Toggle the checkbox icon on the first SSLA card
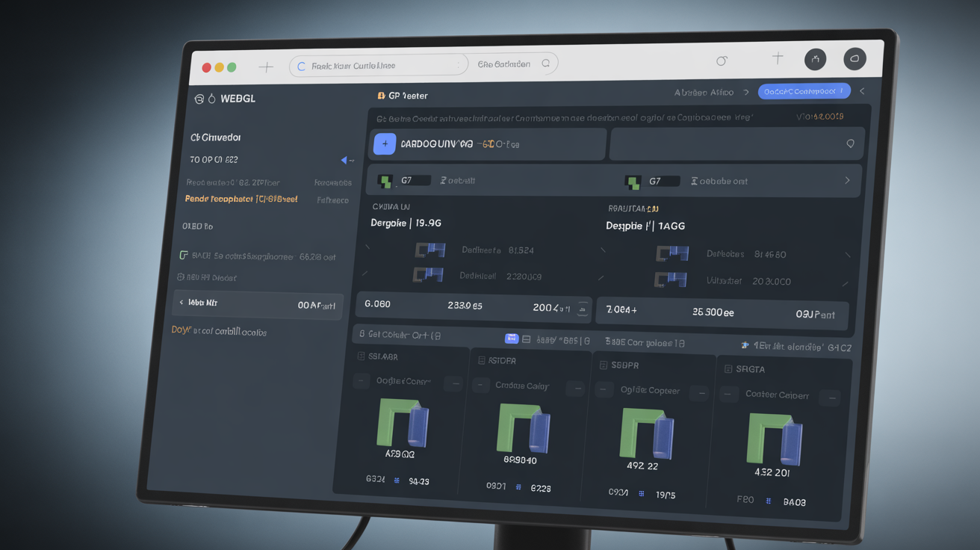The width and height of the screenshot is (980, 550). (361, 356)
